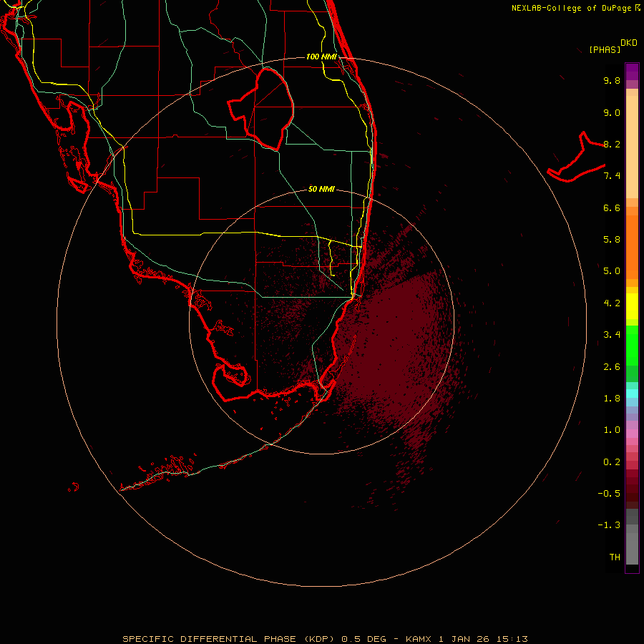Click the DKD product code label
644x644 pixels.
pyautogui.click(x=629, y=43)
